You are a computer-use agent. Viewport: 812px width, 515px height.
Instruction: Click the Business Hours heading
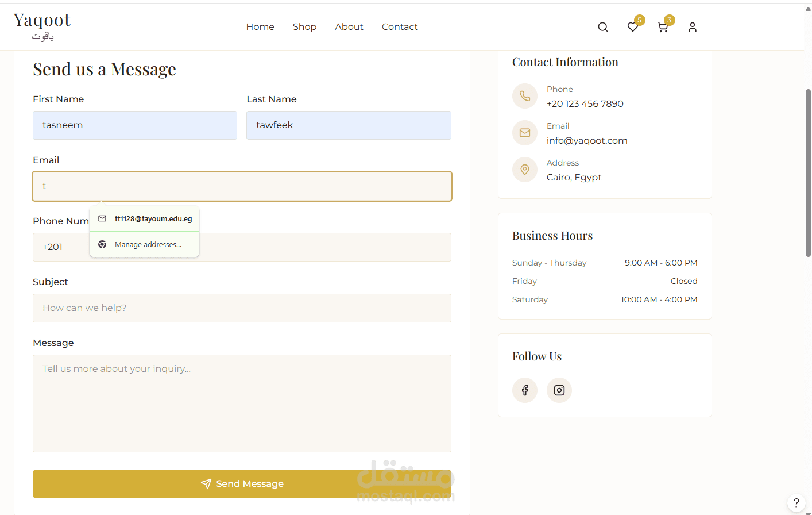tap(552, 236)
